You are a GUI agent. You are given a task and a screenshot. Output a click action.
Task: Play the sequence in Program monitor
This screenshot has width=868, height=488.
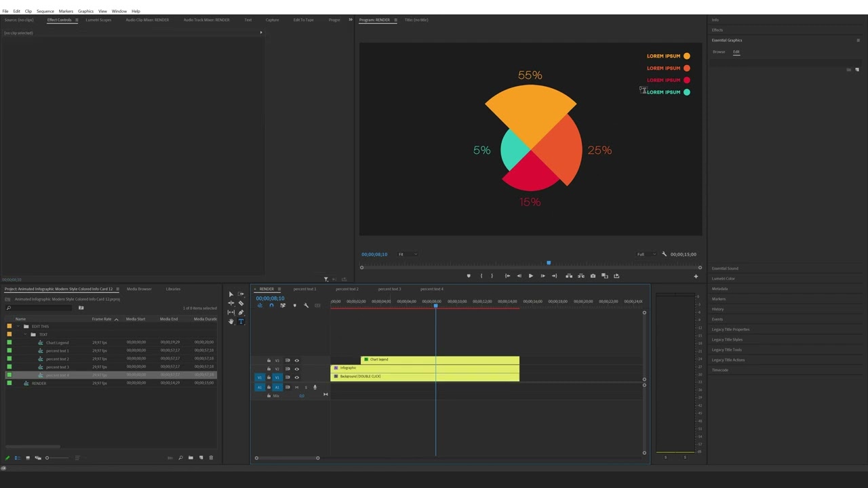pyautogui.click(x=530, y=276)
